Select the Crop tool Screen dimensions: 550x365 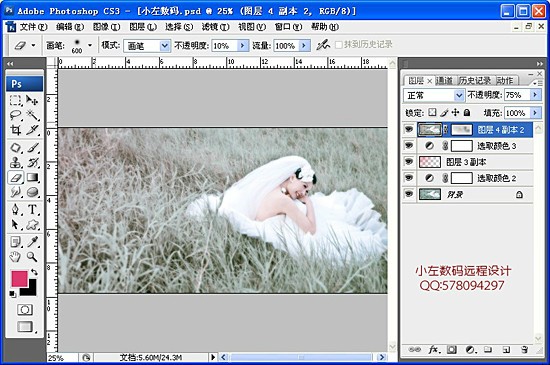(x=15, y=130)
